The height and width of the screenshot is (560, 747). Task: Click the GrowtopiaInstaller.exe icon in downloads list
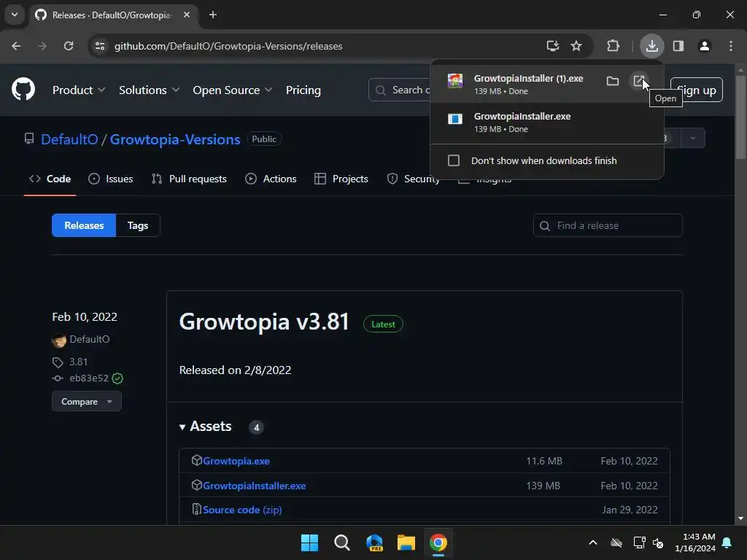click(455, 119)
